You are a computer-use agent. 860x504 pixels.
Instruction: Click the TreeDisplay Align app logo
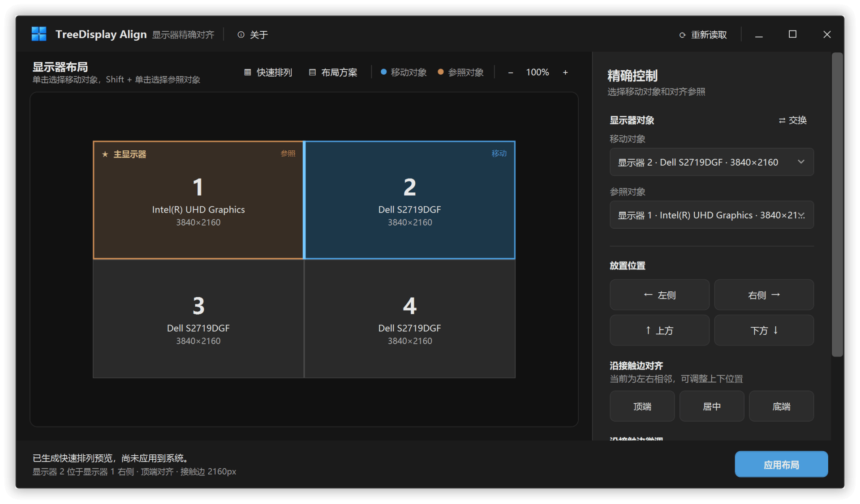coord(39,34)
